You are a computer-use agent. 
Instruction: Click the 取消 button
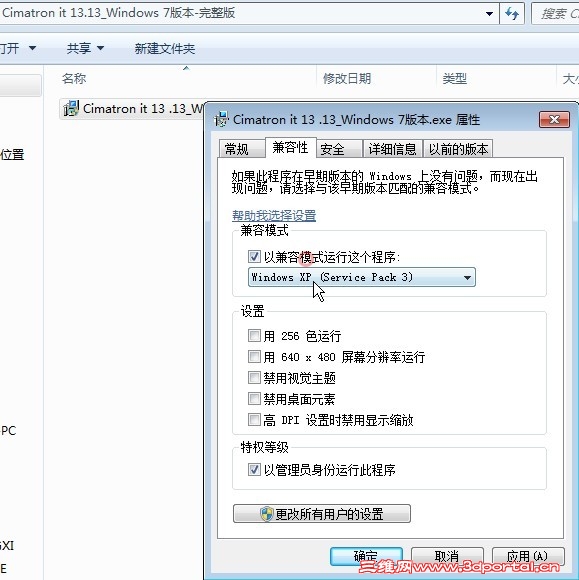pos(447,557)
